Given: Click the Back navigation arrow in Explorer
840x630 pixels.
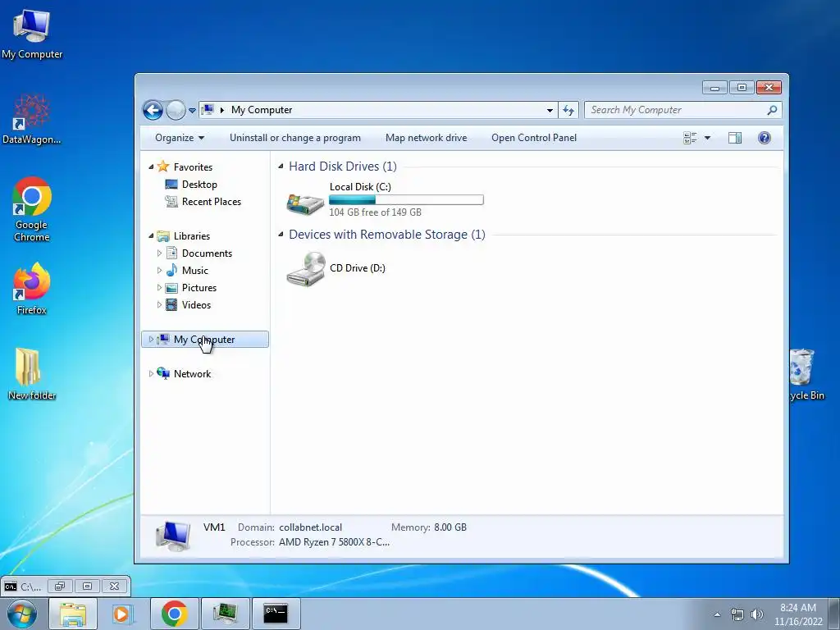Looking at the screenshot, I should pyautogui.click(x=153, y=111).
